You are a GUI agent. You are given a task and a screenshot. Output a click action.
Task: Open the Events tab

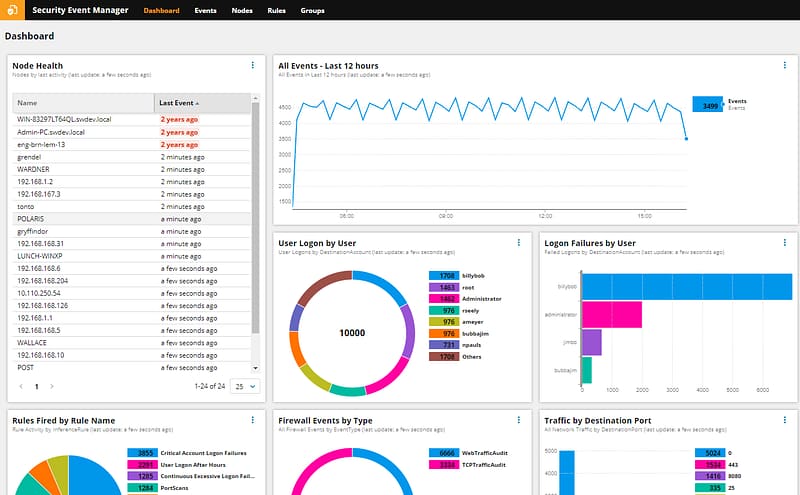pos(205,10)
